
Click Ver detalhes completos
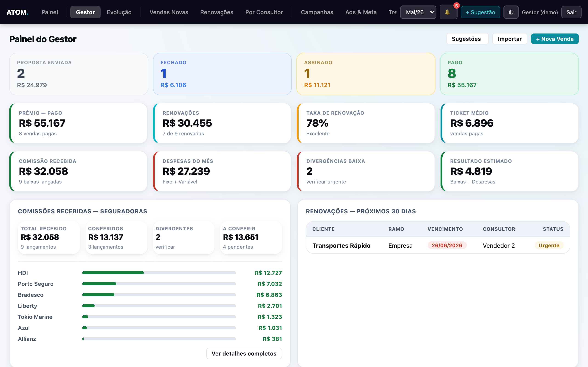point(244,353)
